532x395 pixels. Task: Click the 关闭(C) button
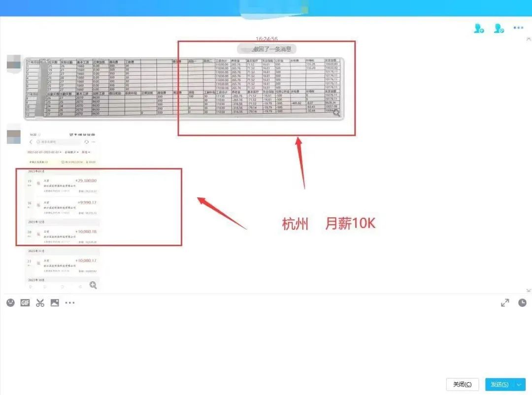click(463, 384)
